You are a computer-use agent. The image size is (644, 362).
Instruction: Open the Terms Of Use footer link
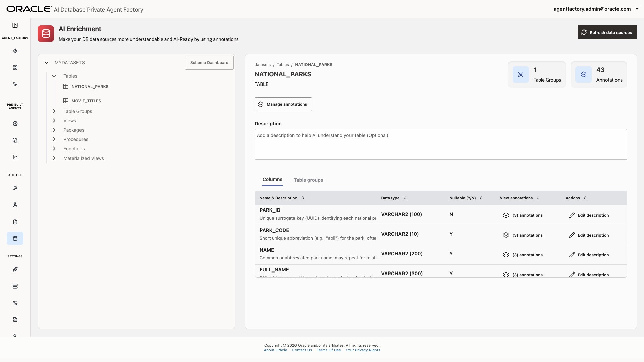(x=329, y=350)
